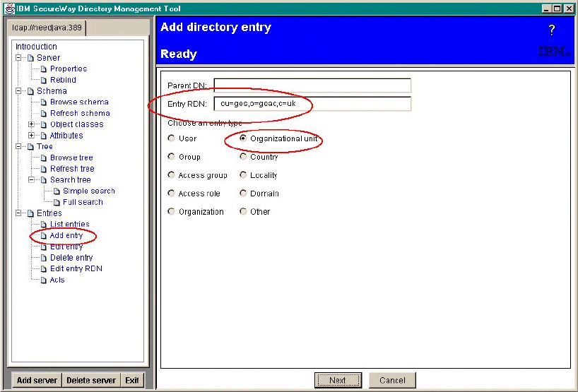Choose the Group entry type
The height and width of the screenshot is (392, 578).
pyautogui.click(x=171, y=157)
